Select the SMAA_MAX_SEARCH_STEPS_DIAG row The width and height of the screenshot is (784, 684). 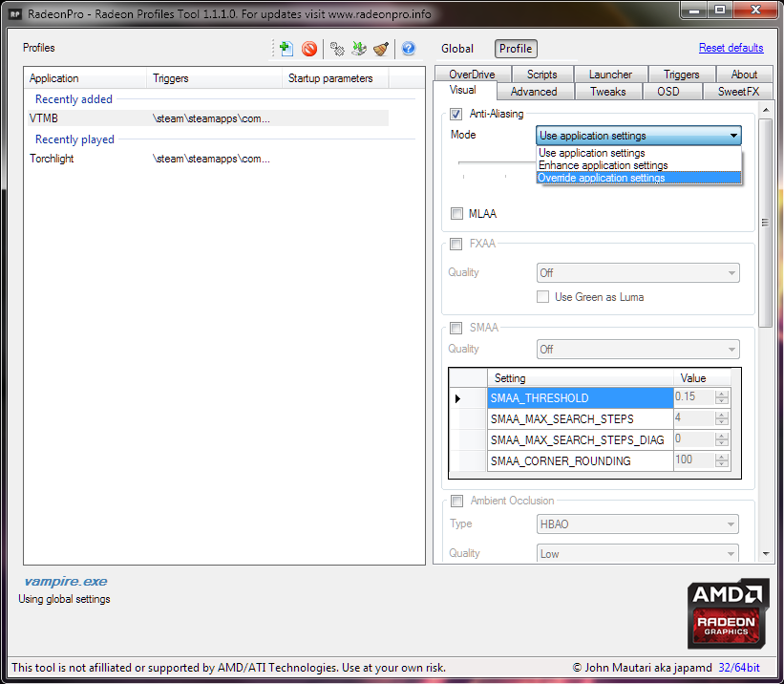(x=580, y=440)
